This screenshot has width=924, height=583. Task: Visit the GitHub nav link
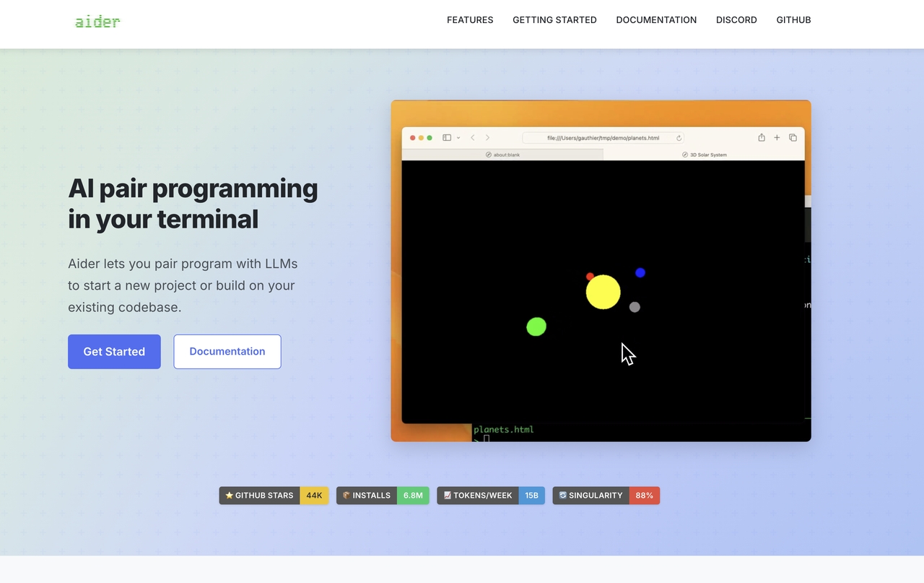(x=793, y=20)
